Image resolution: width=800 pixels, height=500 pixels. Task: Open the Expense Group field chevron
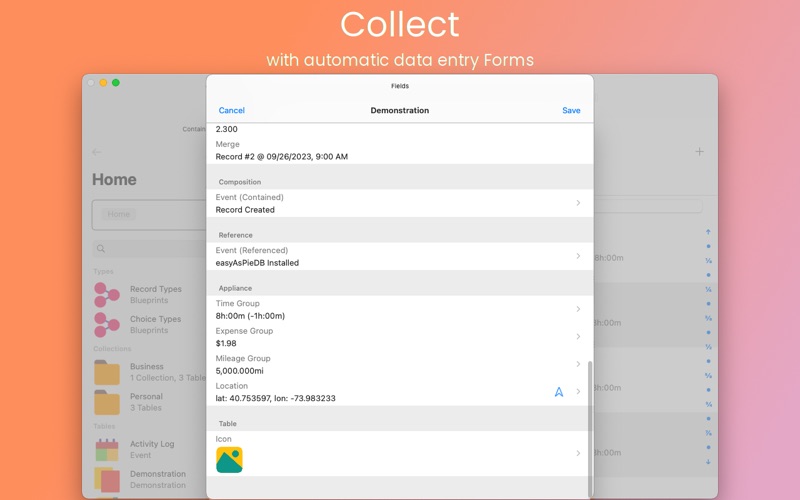[578, 337]
